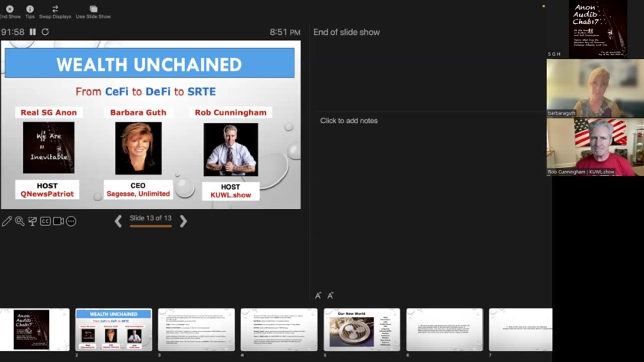The width and height of the screenshot is (644, 362).
Task: Advance with next slide arrow
Action: click(183, 221)
